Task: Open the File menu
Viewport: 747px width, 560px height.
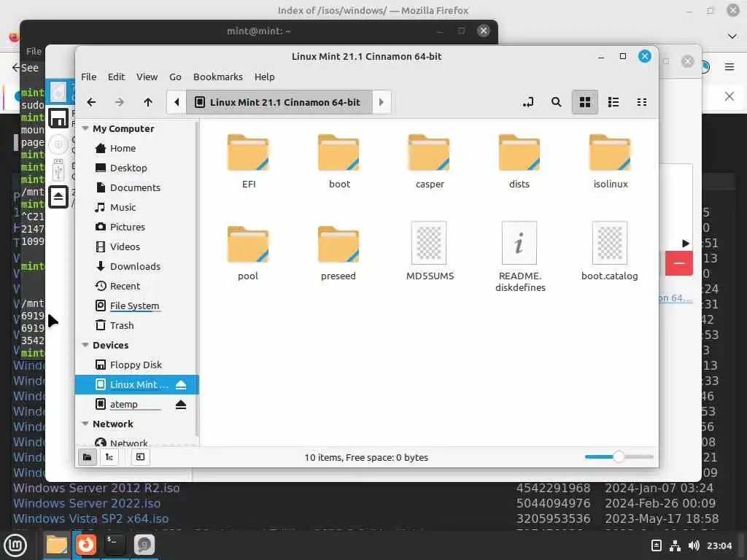Action: (x=88, y=77)
